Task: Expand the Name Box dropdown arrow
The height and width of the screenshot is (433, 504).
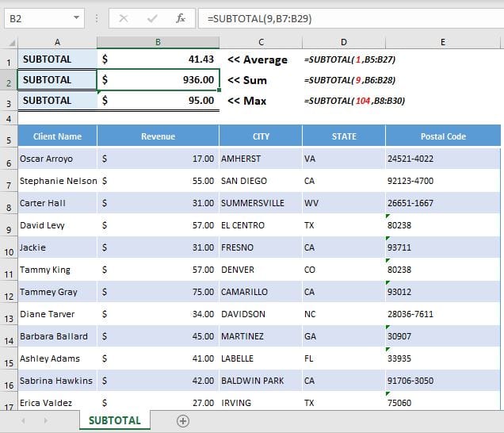Action: coord(77,17)
